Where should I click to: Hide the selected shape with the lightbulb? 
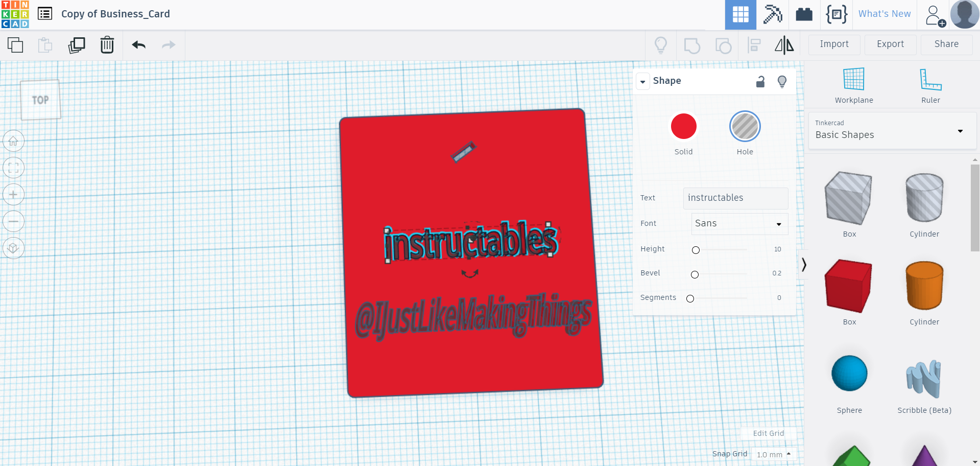[x=782, y=82]
